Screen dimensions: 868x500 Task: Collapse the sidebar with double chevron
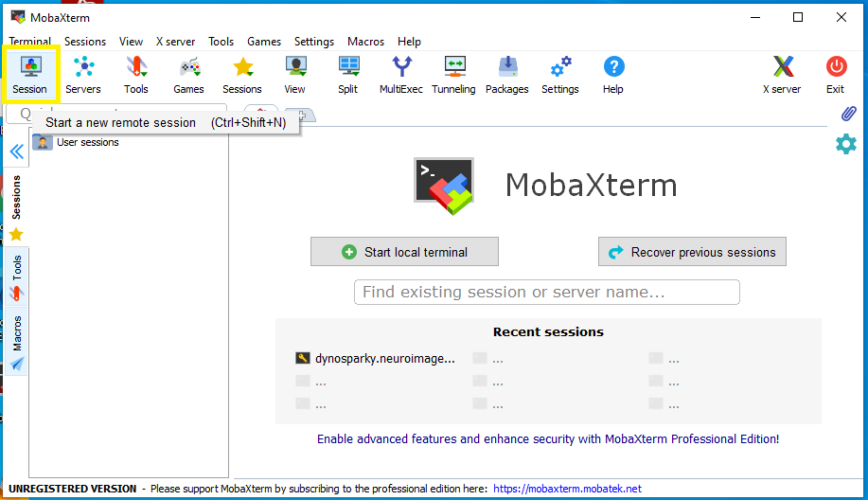coord(17,152)
